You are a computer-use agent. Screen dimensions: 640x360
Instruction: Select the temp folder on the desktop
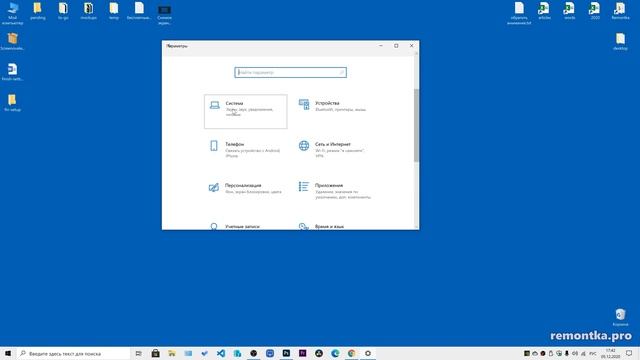(x=114, y=11)
